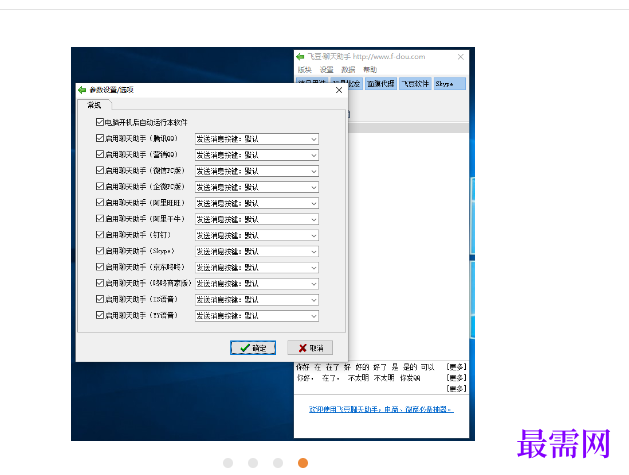Click quick reply 是的
Viewport: 629px width, 475px height.
pyautogui.click(x=410, y=367)
